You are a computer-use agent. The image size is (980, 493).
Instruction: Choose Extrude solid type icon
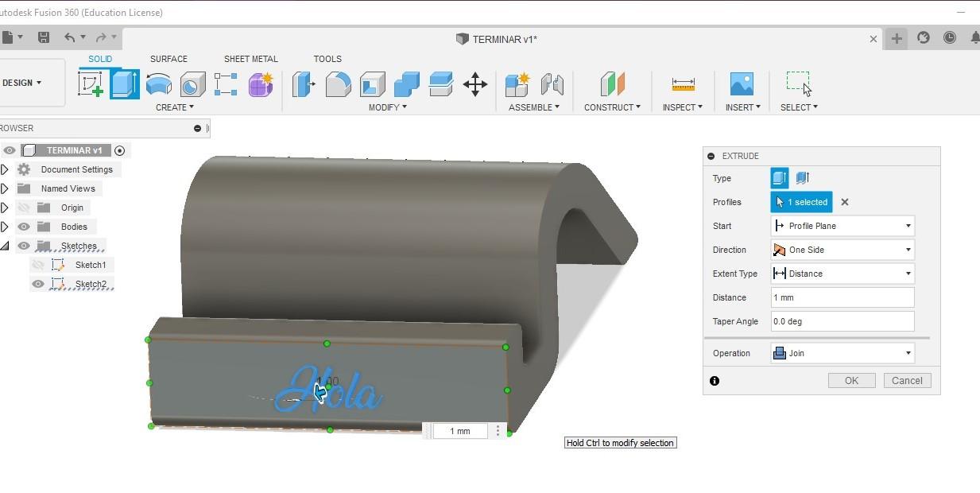point(780,178)
